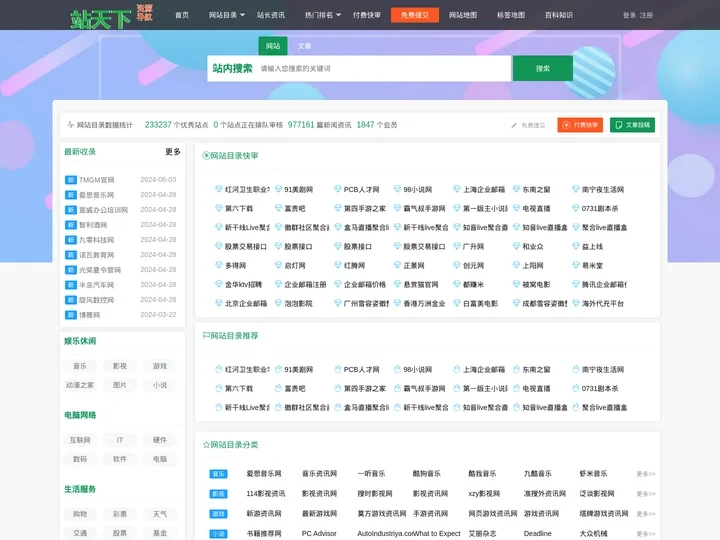Focus the 站内搜索 keyword input field
The width and height of the screenshot is (720, 540).
pos(383,68)
